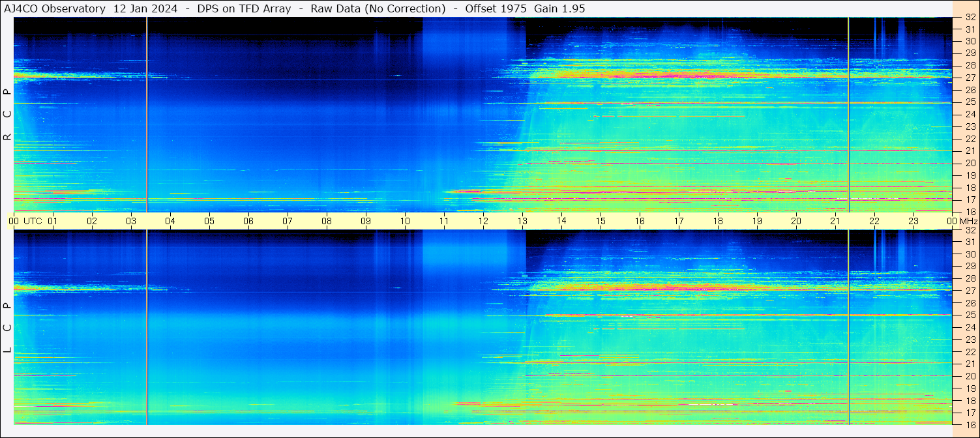Click the 25 MHz label on the upper panel scale
The image size is (980, 438).
[x=970, y=102]
